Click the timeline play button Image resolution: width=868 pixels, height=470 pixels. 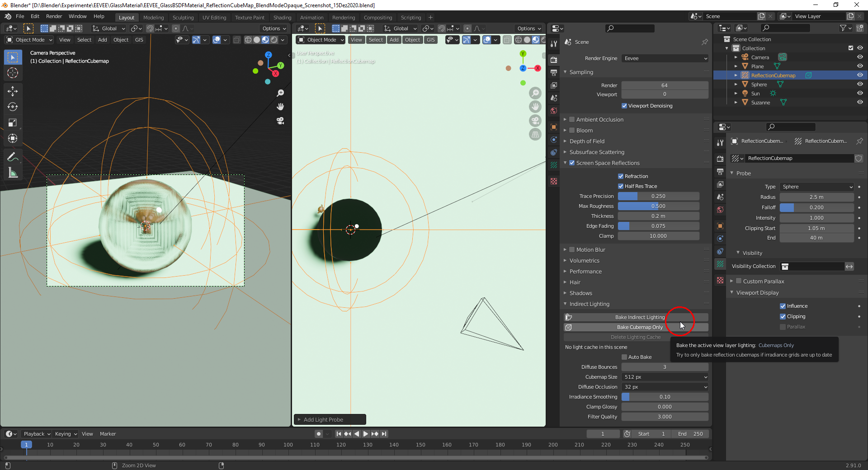coord(366,434)
